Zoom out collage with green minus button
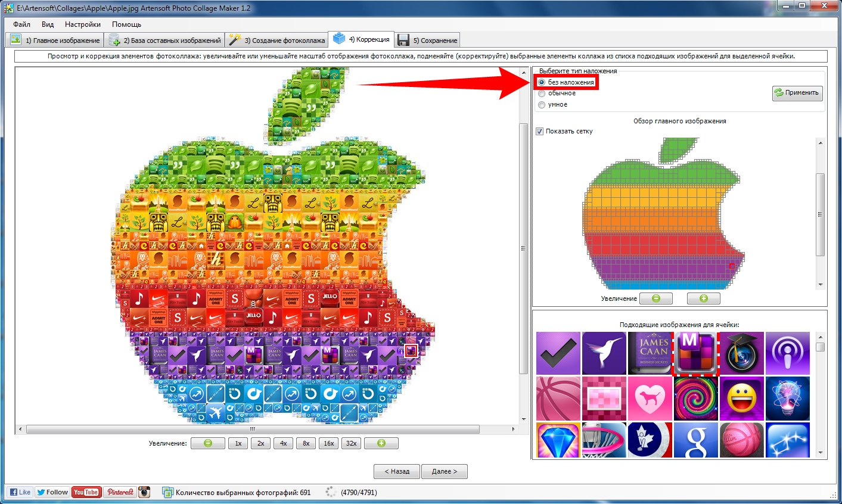Viewport: 842px width, 504px height. pos(207,443)
